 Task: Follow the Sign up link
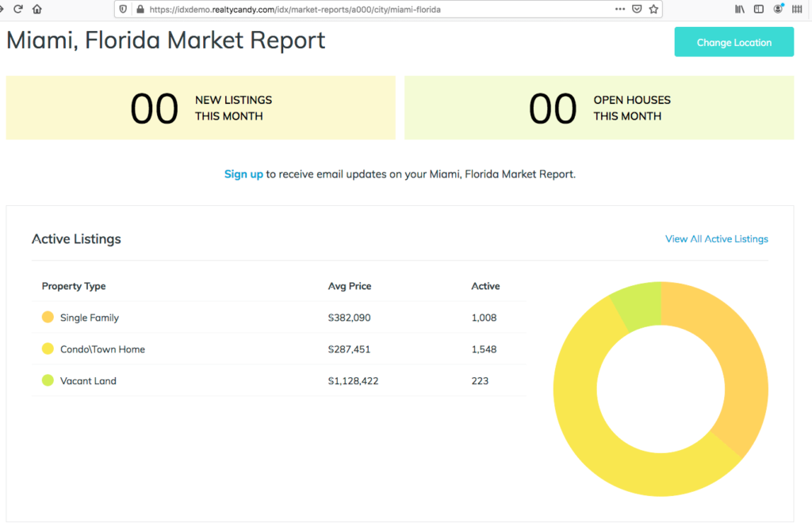coord(243,174)
